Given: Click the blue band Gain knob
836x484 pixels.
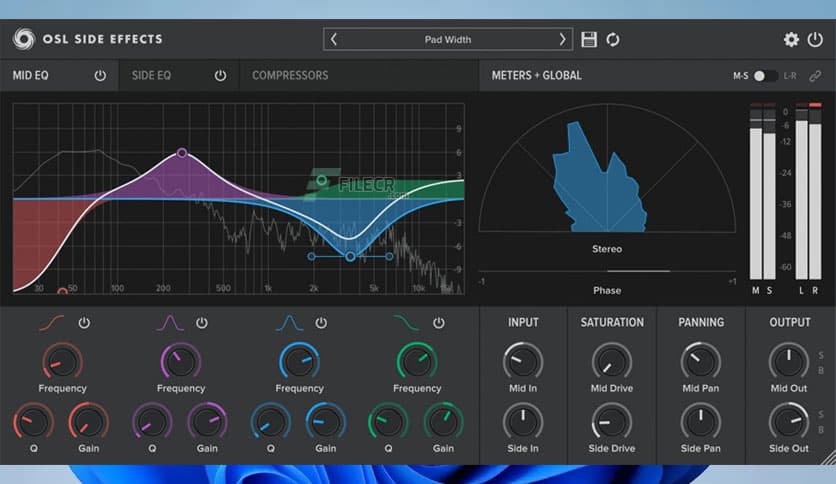Looking at the screenshot, I should (325, 422).
